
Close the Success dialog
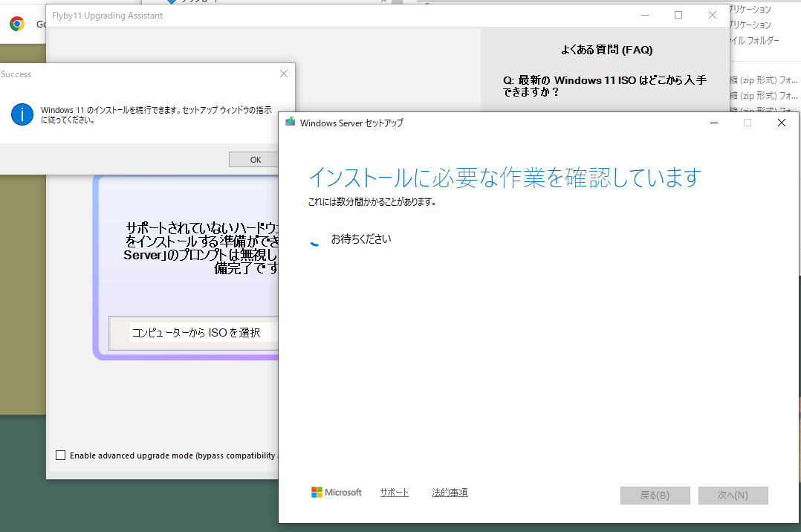(284, 74)
